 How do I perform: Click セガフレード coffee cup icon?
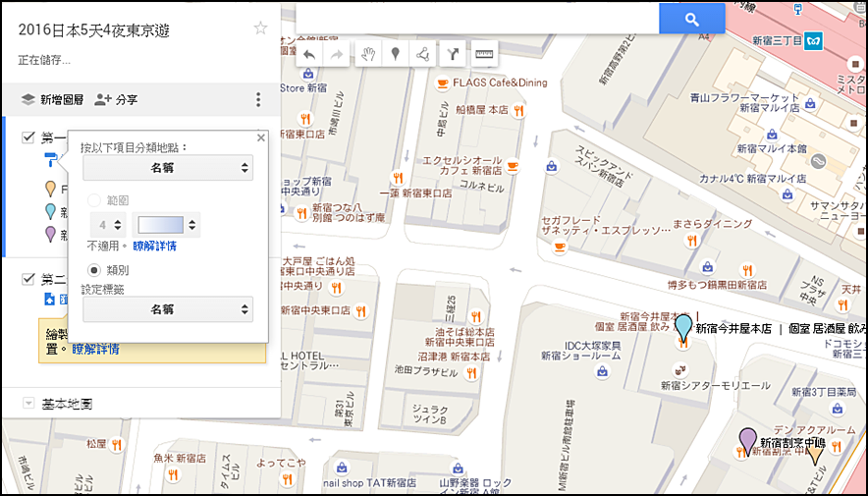(x=561, y=246)
